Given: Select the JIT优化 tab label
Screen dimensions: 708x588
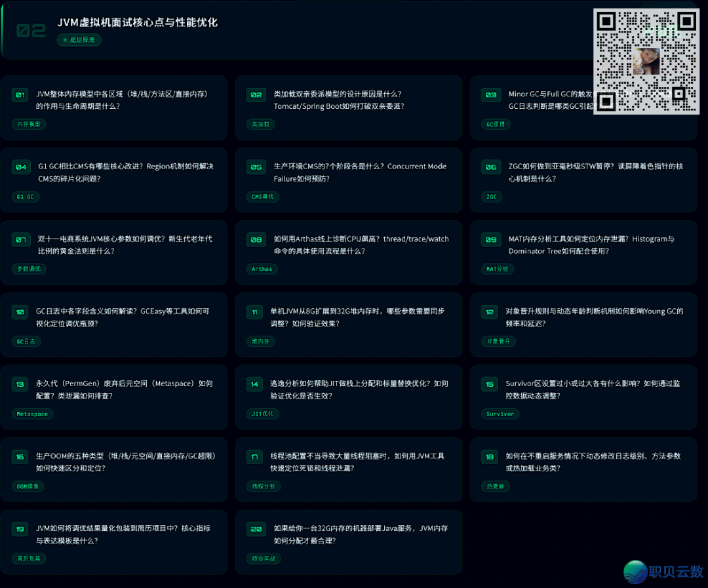Looking at the screenshot, I should (x=262, y=414).
